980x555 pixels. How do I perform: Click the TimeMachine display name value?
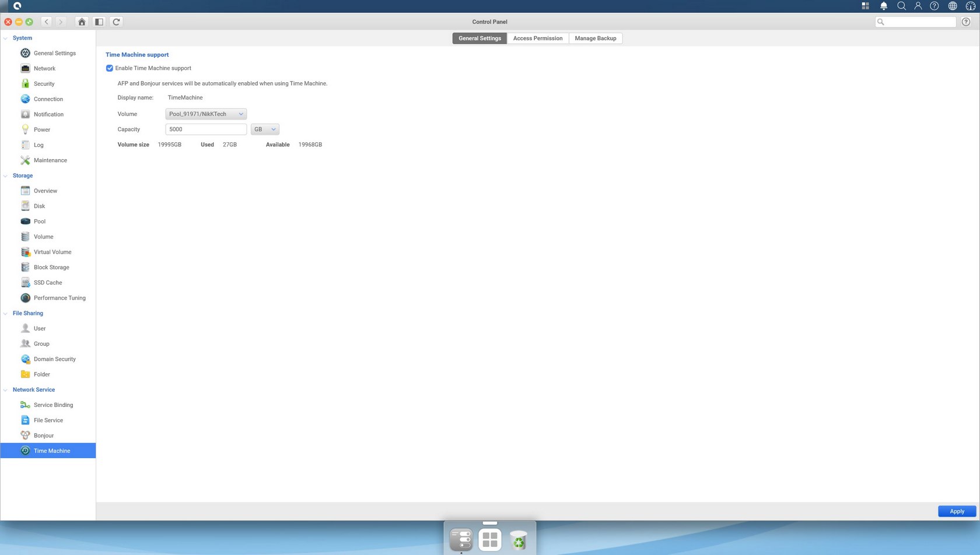[185, 98]
